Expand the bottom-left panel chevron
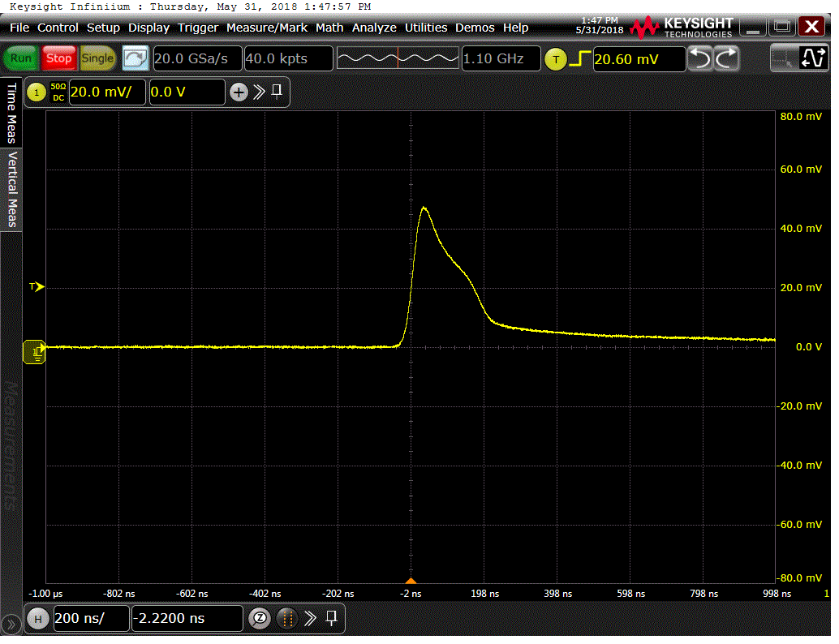The image size is (839, 644). (11, 625)
